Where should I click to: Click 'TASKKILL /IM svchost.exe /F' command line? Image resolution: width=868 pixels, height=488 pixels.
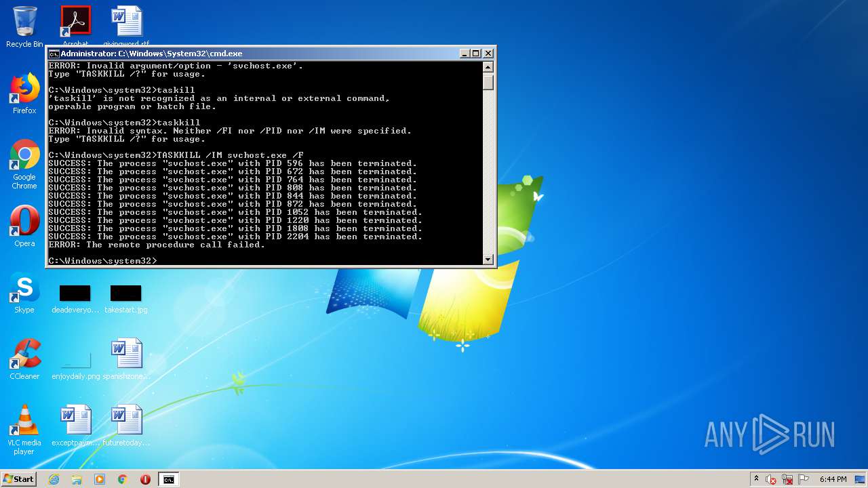pos(176,155)
